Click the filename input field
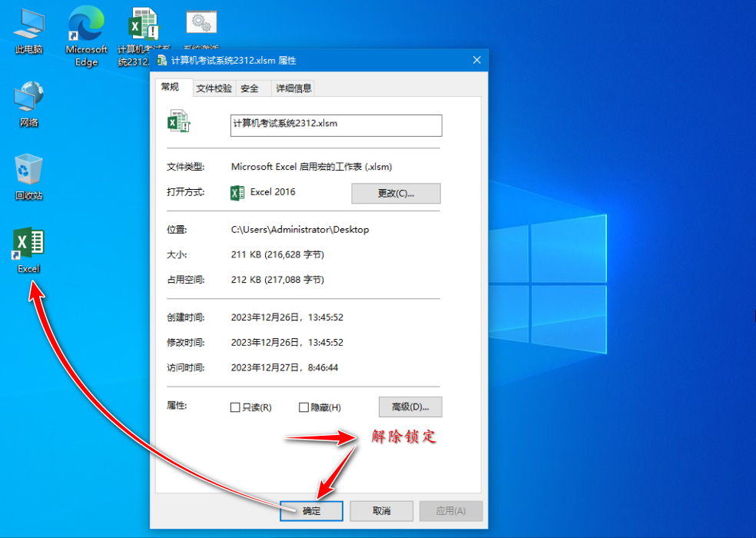This screenshot has width=756, height=538. (x=336, y=125)
